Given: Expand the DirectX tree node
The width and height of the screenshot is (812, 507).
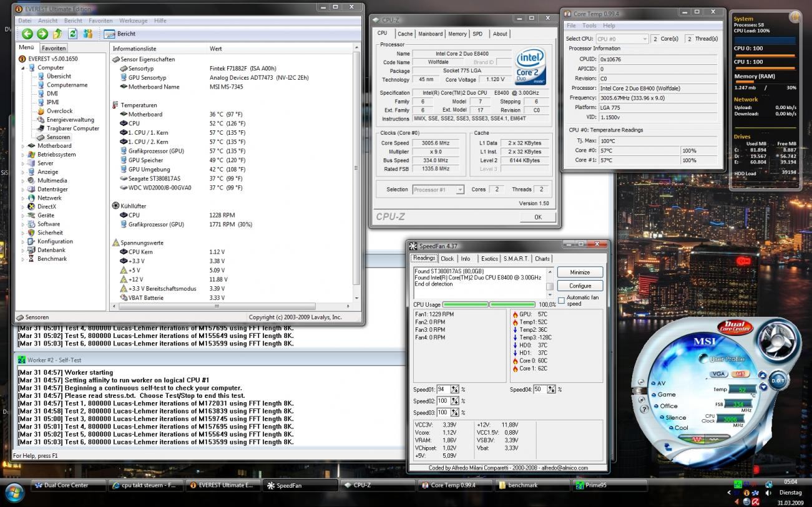Looking at the screenshot, I should pos(23,207).
